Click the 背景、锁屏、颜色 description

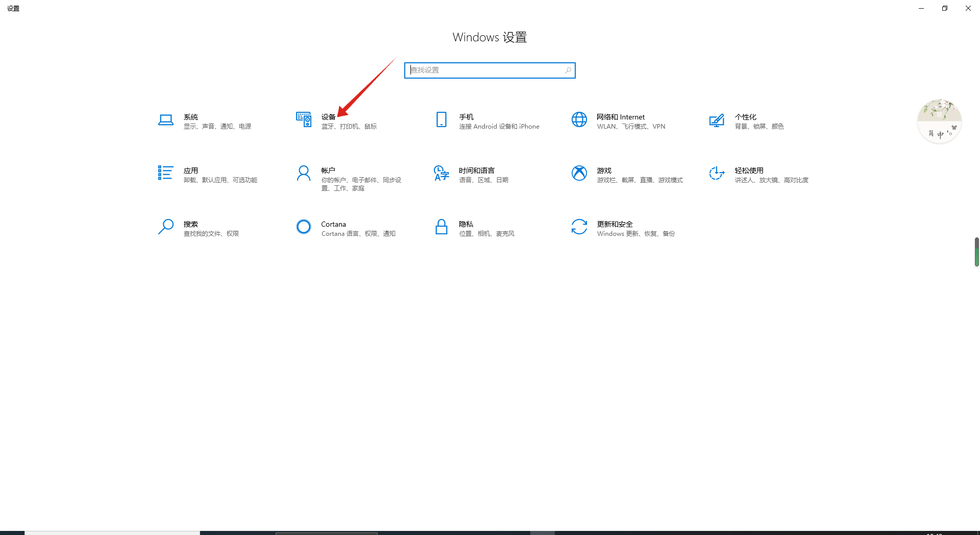(759, 127)
